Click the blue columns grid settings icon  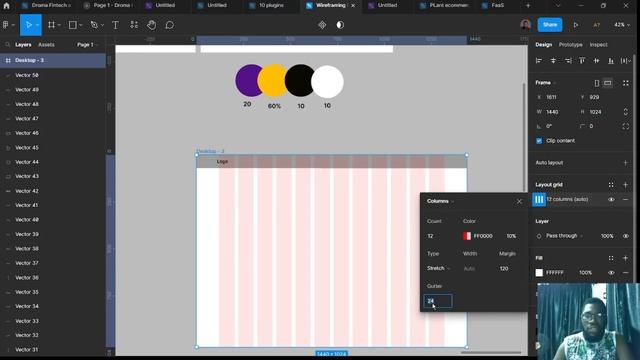(539, 200)
